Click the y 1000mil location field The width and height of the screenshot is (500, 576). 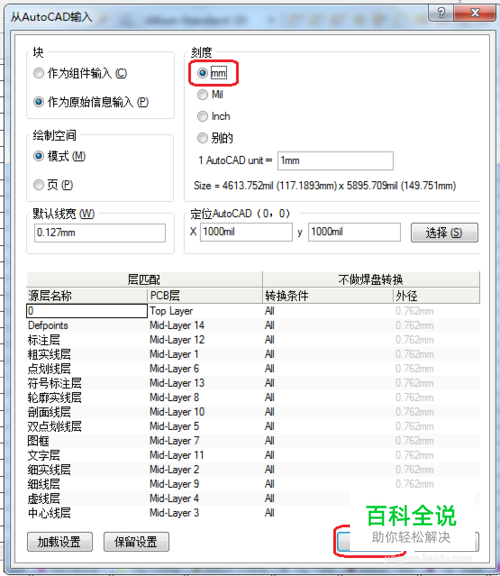coord(354,232)
